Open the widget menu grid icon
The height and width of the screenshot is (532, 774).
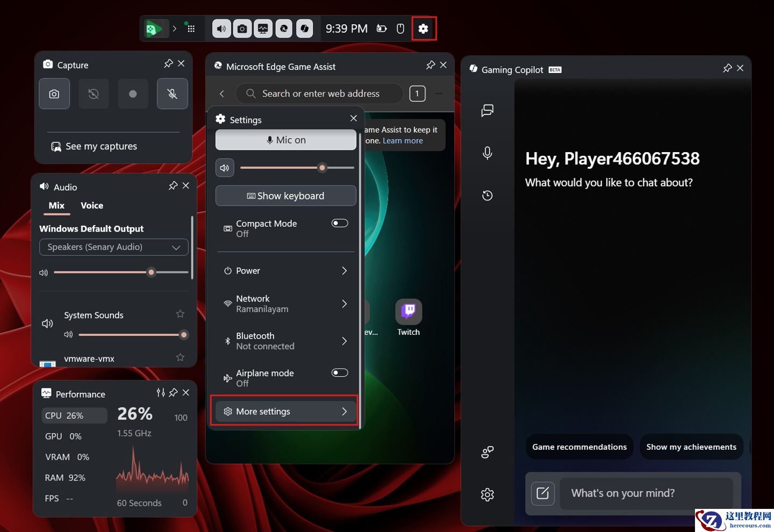190,28
